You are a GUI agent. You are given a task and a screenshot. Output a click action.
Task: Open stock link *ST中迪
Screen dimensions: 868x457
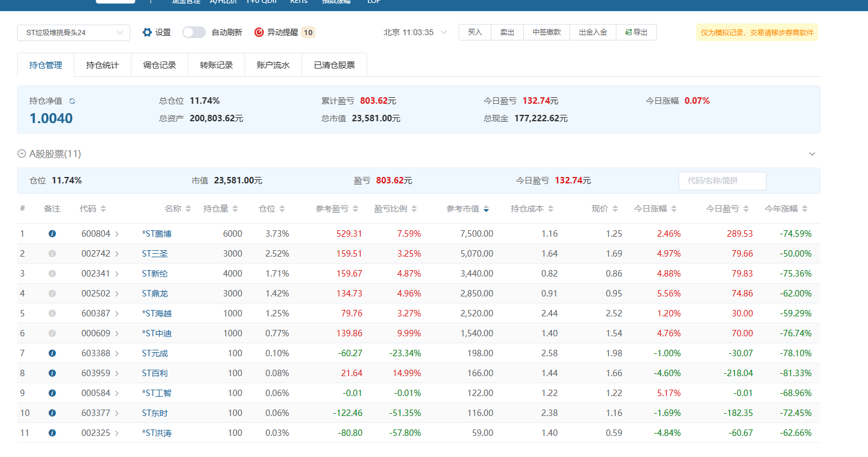(x=157, y=333)
